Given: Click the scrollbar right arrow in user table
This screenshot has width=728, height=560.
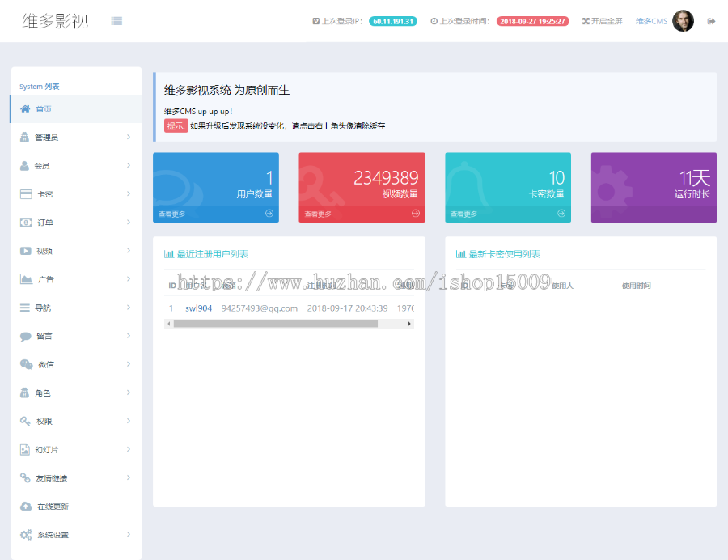Looking at the screenshot, I should (409, 324).
